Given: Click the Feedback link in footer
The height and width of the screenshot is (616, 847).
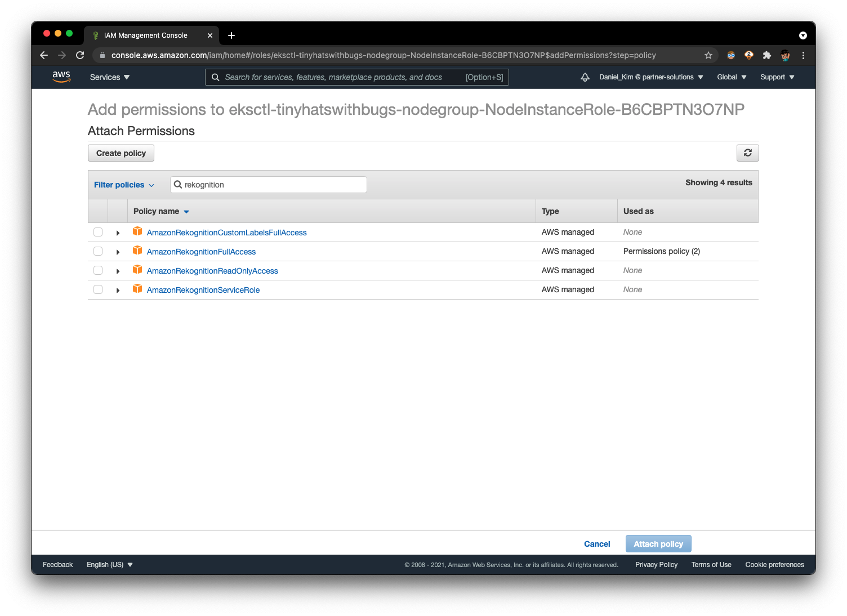Looking at the screenshot, I should pos(58,565).
